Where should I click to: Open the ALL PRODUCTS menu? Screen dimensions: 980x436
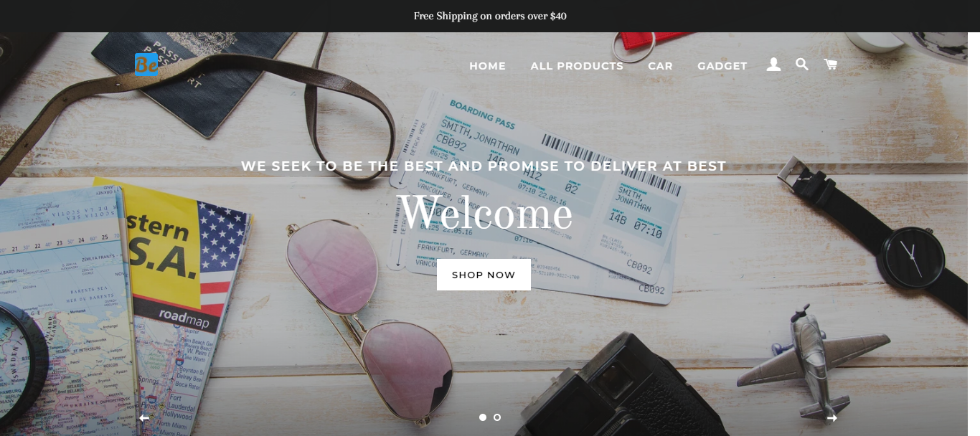tap(577, 66)
